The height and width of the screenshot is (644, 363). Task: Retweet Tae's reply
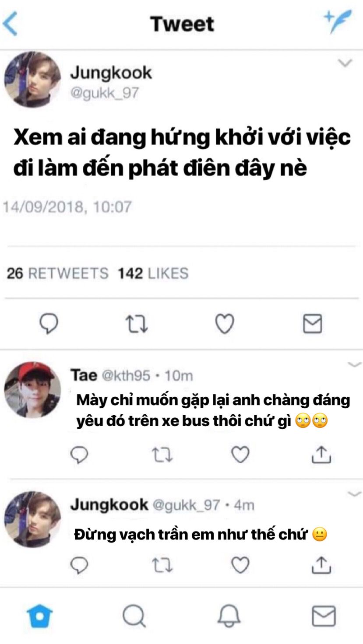click(x=162, y=455)
